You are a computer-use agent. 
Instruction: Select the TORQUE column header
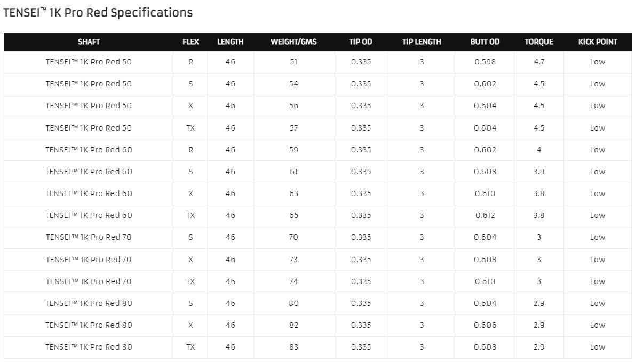pyautogui.click(x=539, y=42)
